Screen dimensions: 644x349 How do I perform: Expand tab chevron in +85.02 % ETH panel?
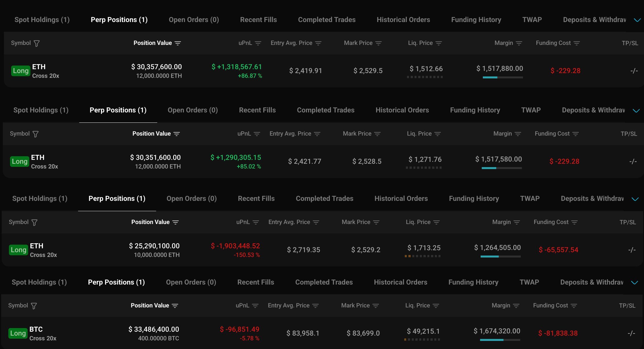tap(636, 111)
